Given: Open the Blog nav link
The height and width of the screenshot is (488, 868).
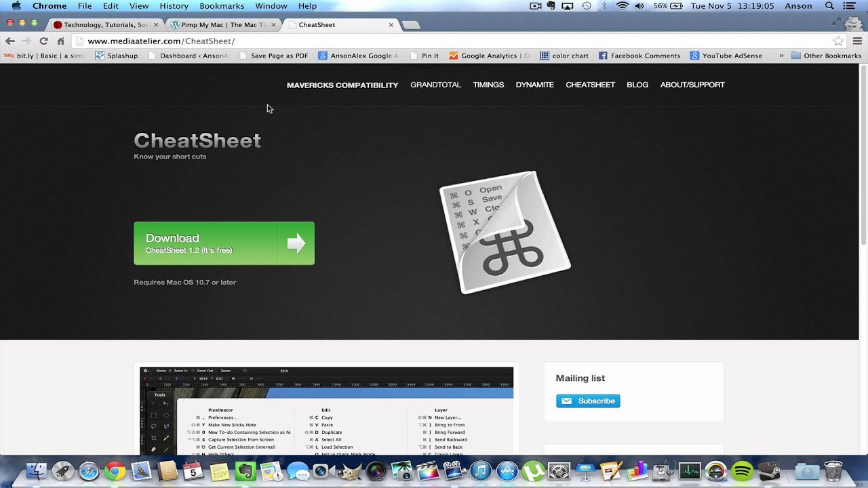Looking at the screenshot, I should pyautogui.click(x=637, y=85).
